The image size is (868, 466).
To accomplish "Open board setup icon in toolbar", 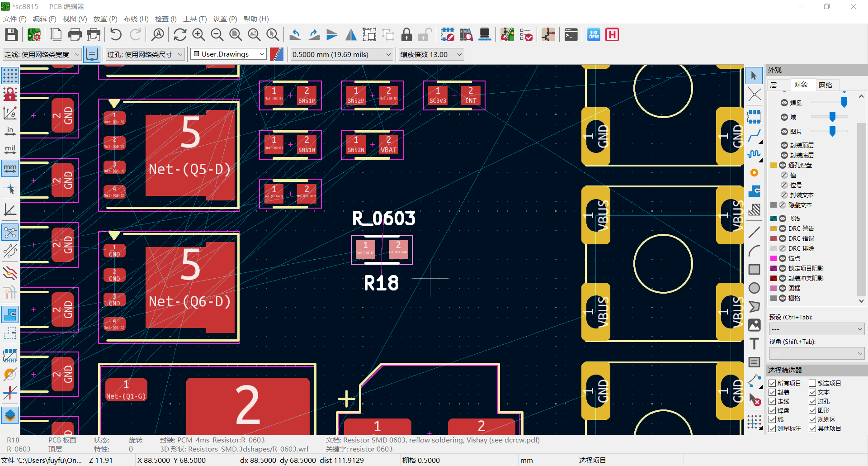I will point(34,35).
